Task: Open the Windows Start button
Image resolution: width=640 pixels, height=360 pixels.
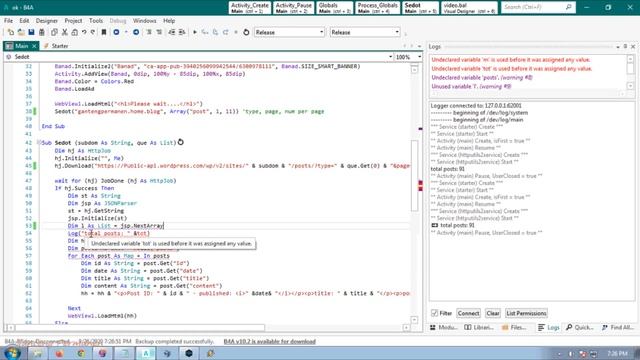Action: click(11, 353)
